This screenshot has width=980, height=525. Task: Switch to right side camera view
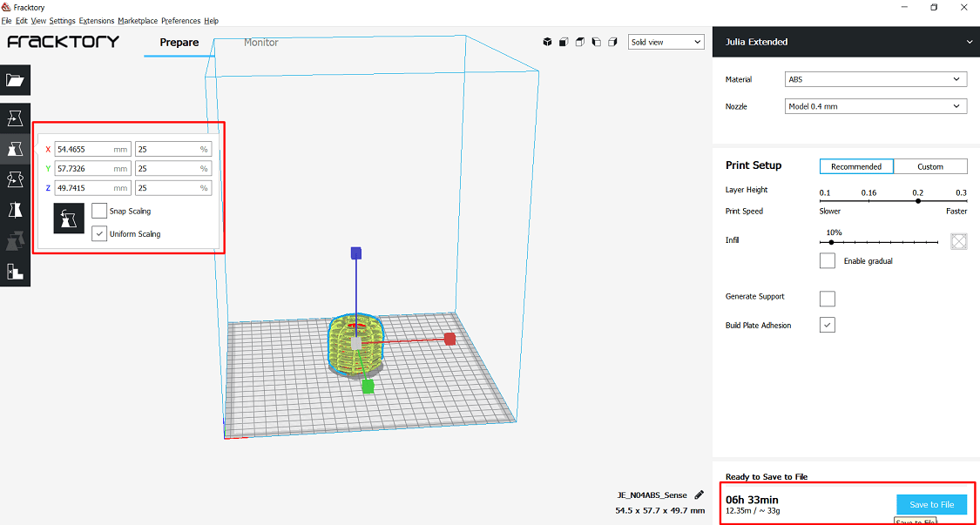tap(612, 42)
